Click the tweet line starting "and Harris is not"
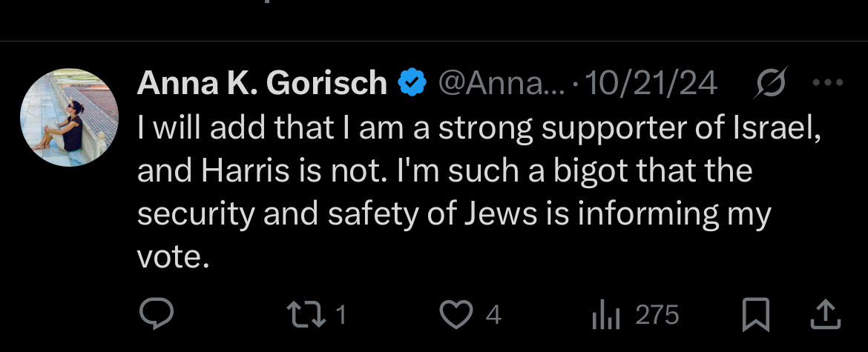This screenshot has height=352, width=868. point(444,171)
